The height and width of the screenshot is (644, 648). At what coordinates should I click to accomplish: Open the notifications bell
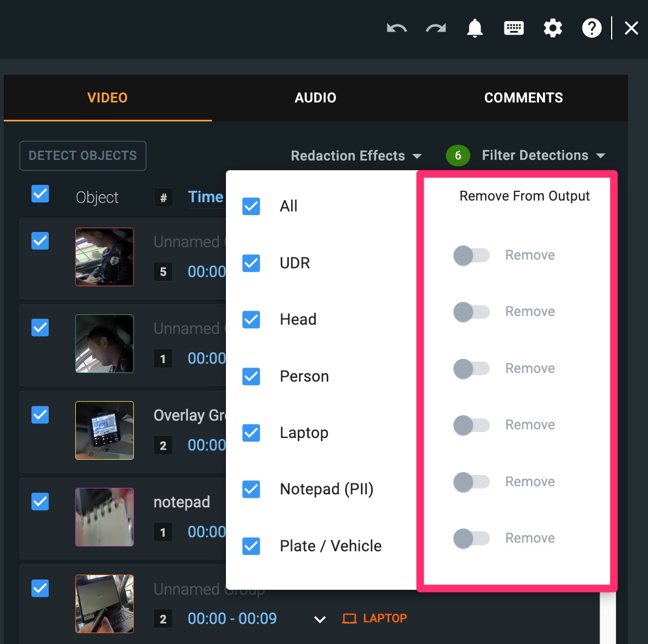[x=475, y=28]
